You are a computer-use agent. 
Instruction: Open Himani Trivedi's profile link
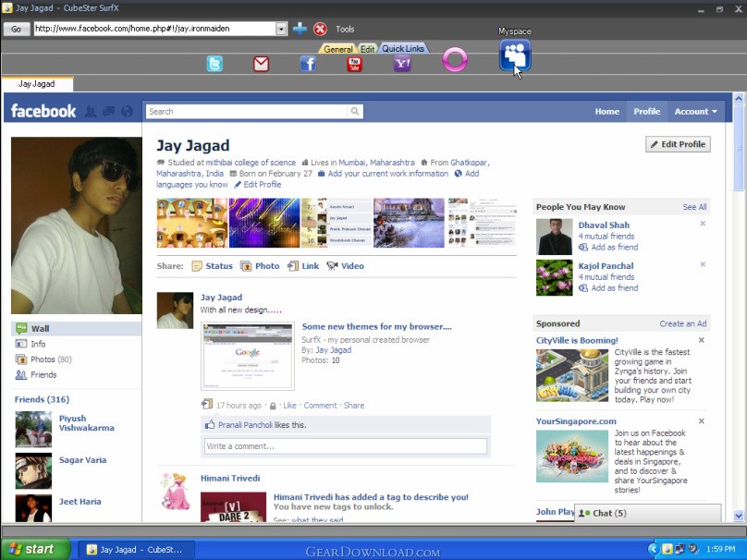tap(230, 478)
